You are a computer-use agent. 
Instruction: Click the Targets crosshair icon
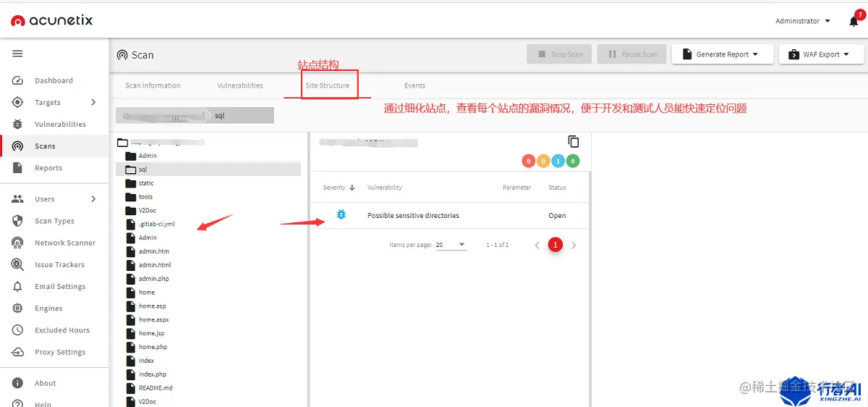pos(18,102)
